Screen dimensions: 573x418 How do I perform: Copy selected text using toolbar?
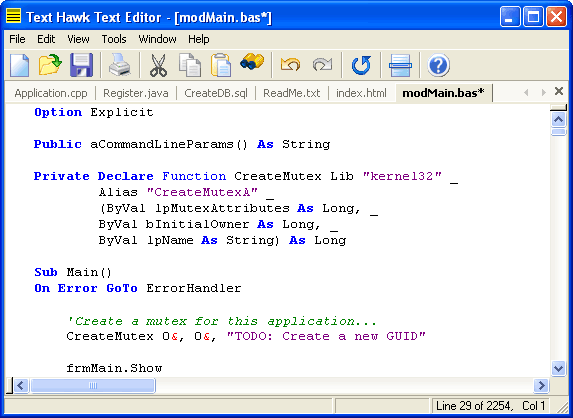tap(190, 65)
